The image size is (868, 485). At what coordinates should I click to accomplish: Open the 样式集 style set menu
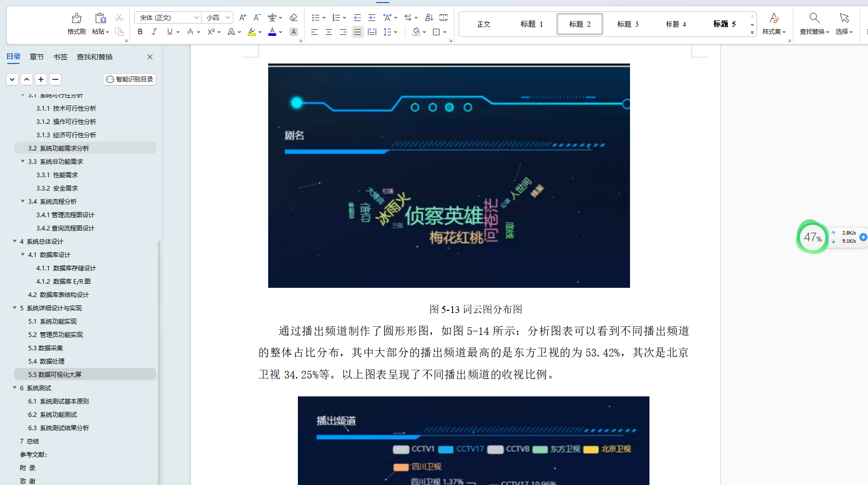click(x=774, y=24)
